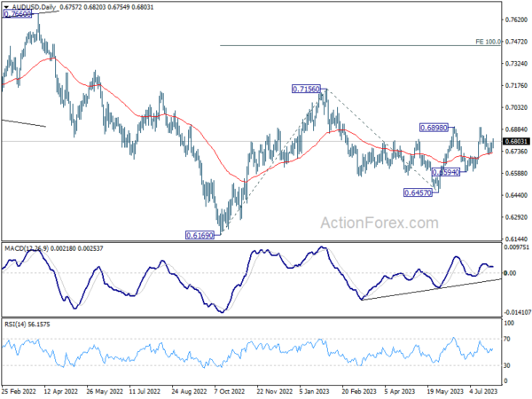Viewport: 532px width, 399px height.
Task: Click the 22 Nov 2022 date label
Action: (275, 391)
